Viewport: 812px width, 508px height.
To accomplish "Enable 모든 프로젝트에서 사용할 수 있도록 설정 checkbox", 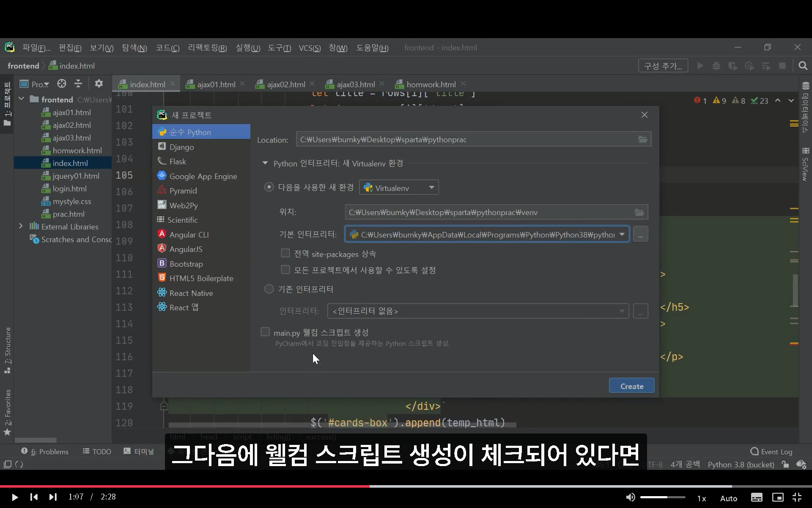I will click(285, 270).
